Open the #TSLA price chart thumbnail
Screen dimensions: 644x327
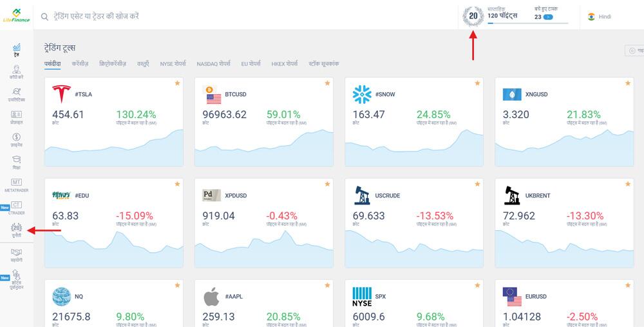(114, 148)
